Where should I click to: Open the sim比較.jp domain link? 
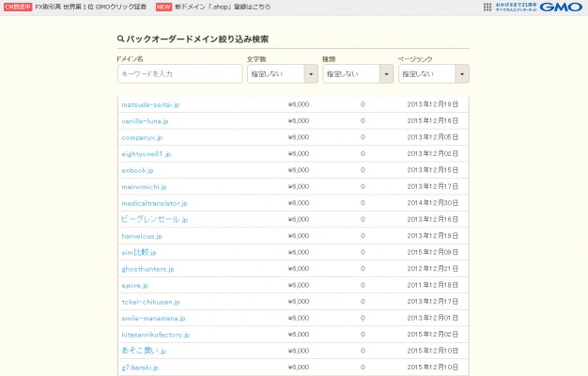click(x=139, y=253)
